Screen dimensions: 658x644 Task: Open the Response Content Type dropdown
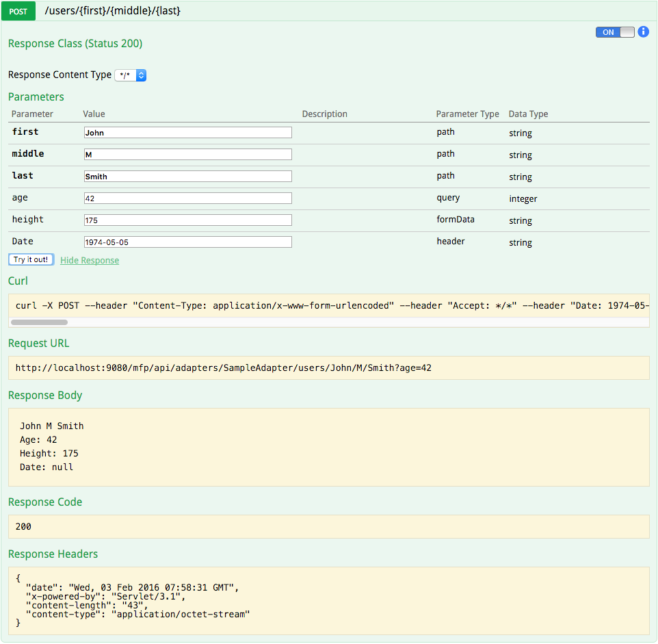131,75
